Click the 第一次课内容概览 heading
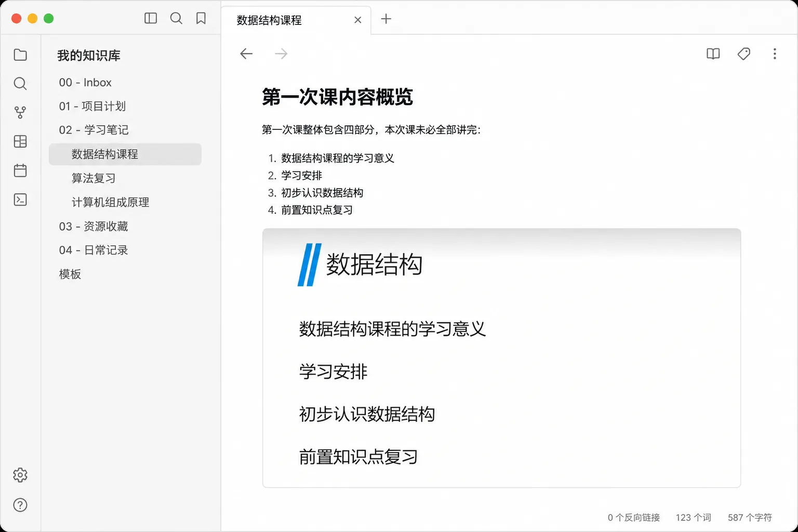Screen dimensions: 798x532 point(337,97)
